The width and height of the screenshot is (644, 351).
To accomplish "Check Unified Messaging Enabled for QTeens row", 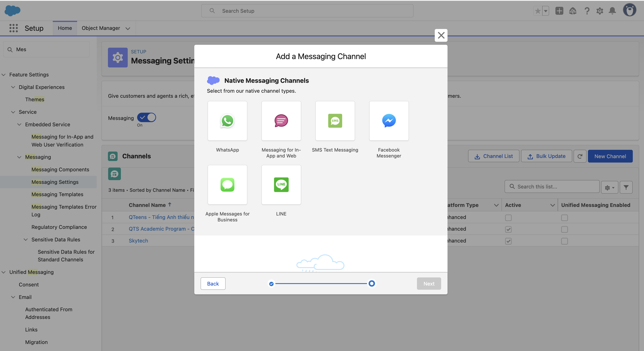I will [564, 218].
